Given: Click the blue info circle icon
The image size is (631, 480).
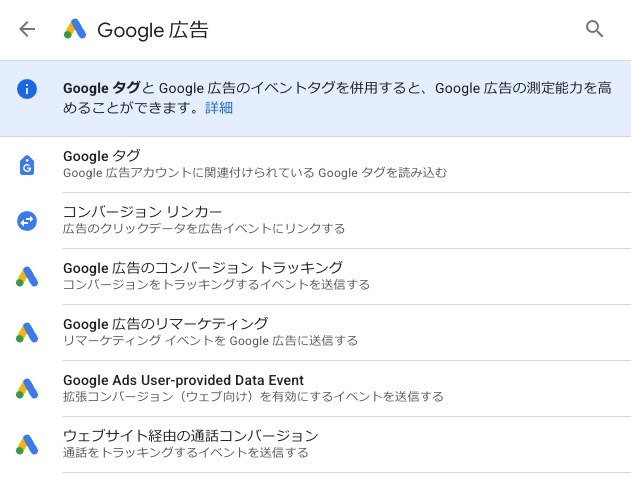Looking at the screenshot, I should 27,89.
